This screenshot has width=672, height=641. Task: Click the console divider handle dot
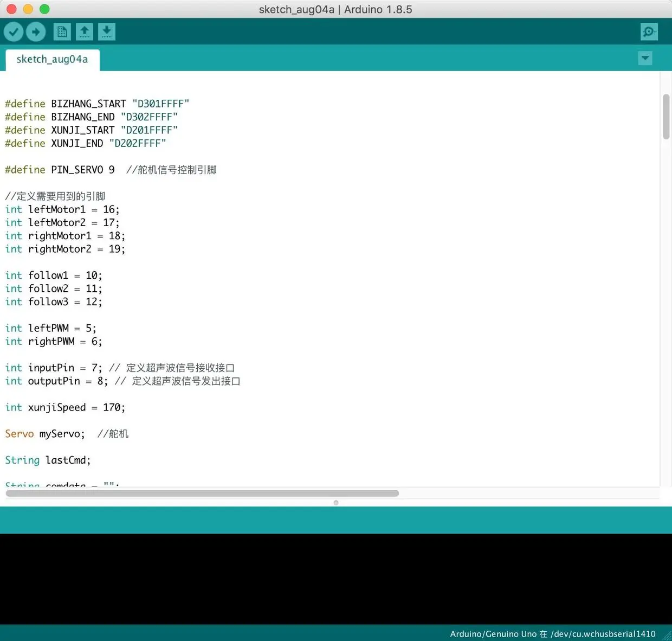click(336, 503)
